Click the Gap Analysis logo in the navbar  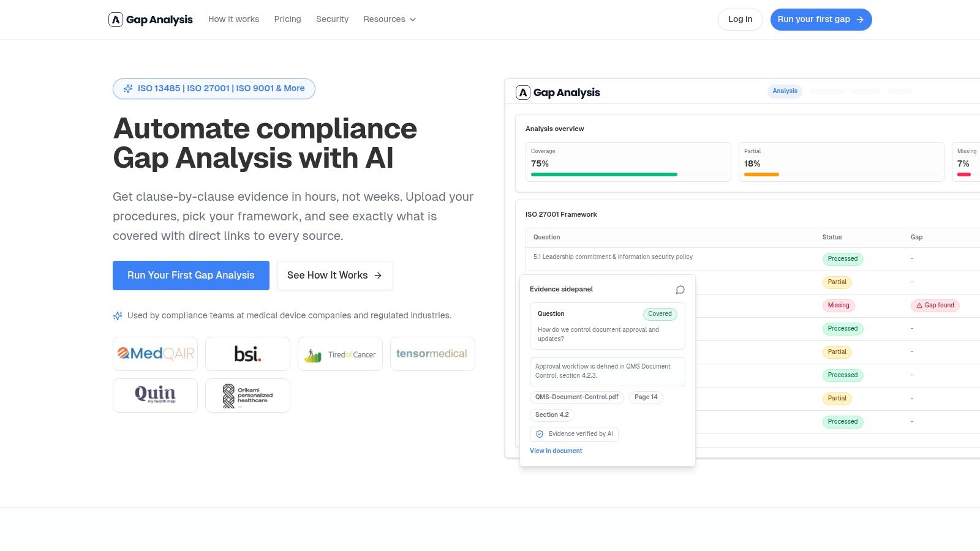pos(151,19)
